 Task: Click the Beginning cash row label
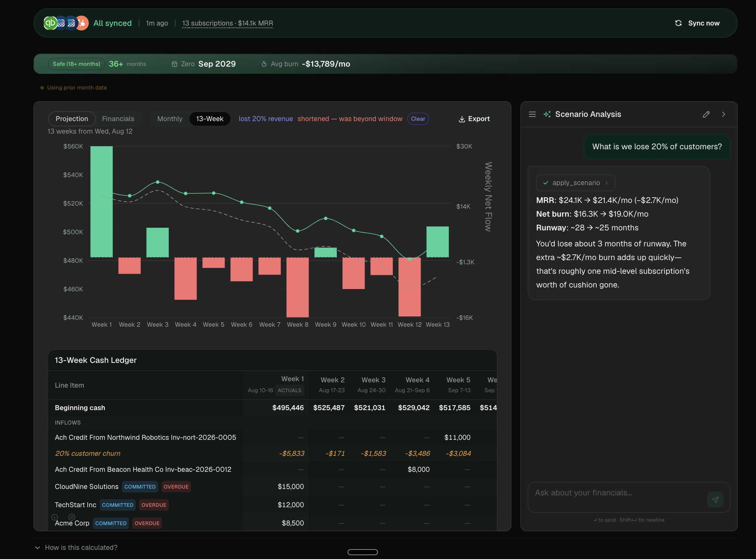(80, 408)
